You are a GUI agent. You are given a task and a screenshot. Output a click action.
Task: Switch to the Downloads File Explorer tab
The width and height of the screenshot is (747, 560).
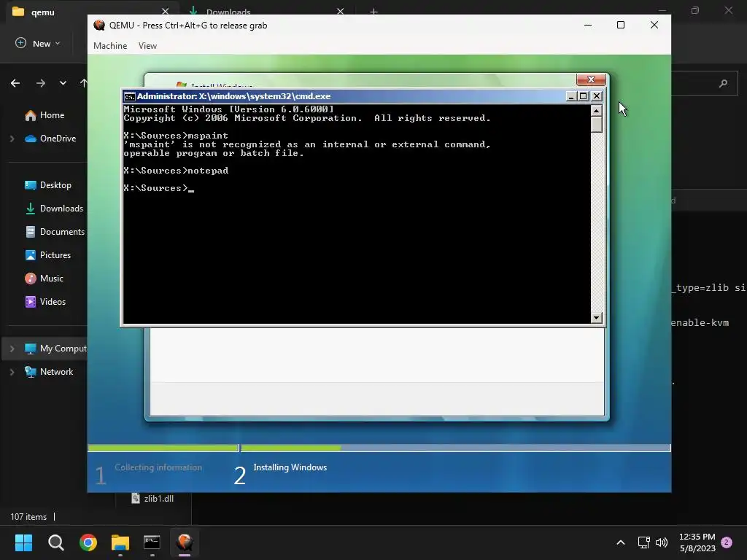click(228, 12)
